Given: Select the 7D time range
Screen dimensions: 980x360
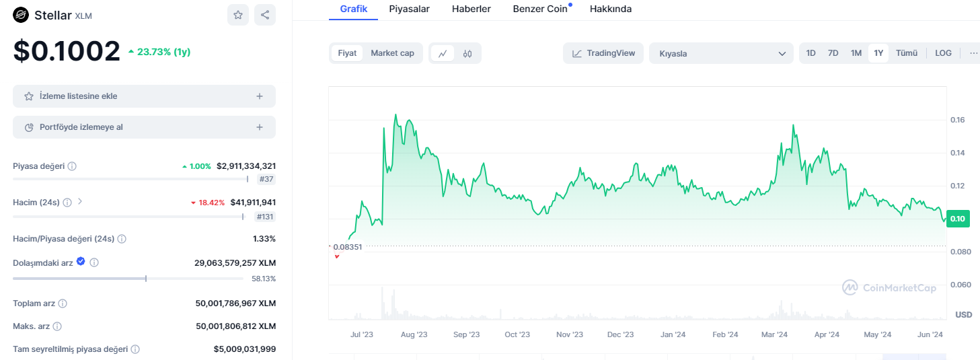Looking at the screenshot, I should coord(833,53).
